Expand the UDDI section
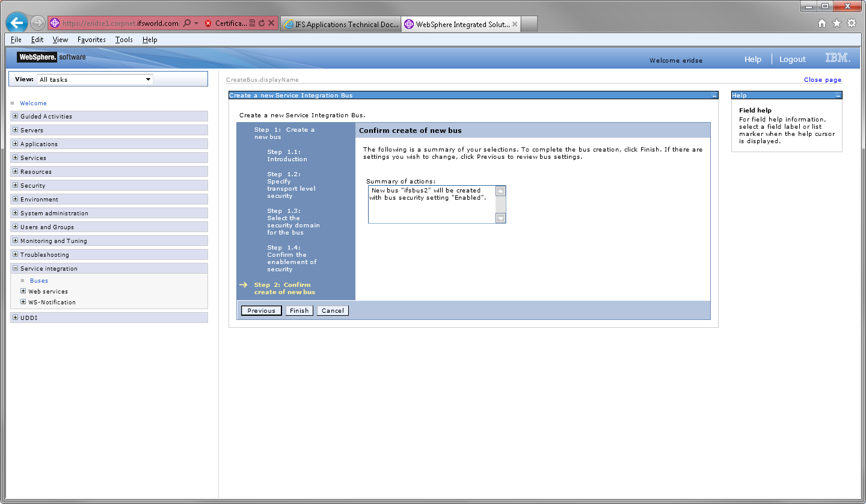This screenshot has height=504, width=866. pos(15,318)
